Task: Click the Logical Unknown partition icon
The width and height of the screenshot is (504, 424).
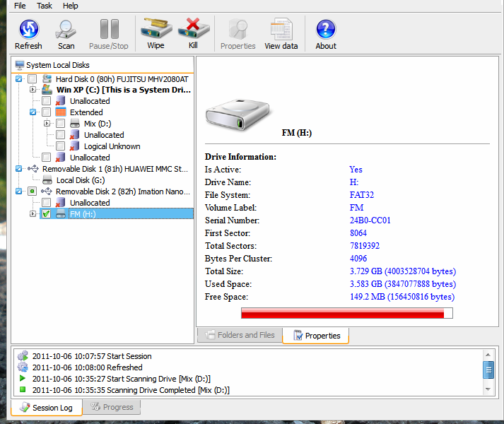Action: pyautogui.click(x=74, y=146)
